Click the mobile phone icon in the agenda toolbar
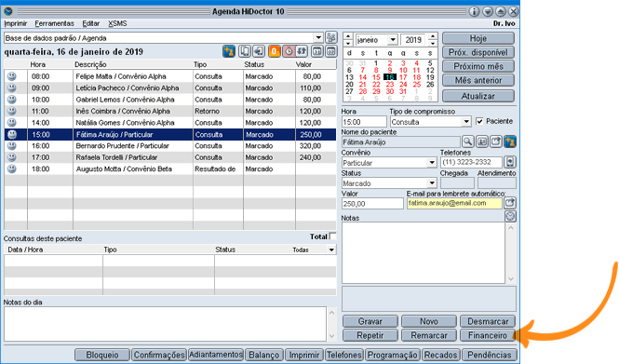The height and width of the screenshot is (364, 619). 245,51
